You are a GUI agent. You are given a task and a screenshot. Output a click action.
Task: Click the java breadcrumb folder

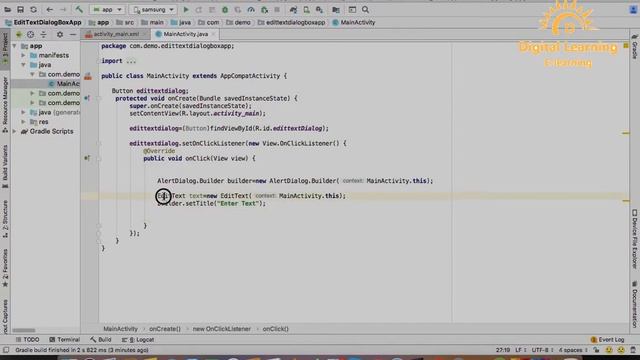(x=180, y=22)
